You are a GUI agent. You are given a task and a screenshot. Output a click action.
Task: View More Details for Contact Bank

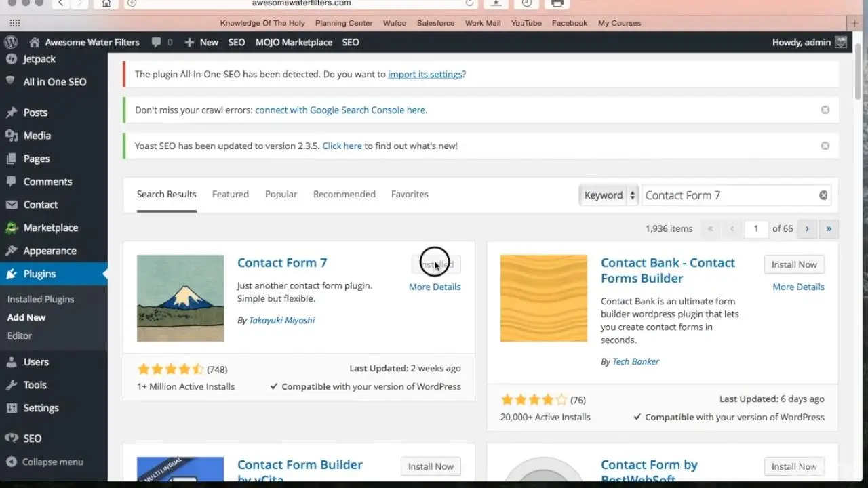click(x=798, y=287)
